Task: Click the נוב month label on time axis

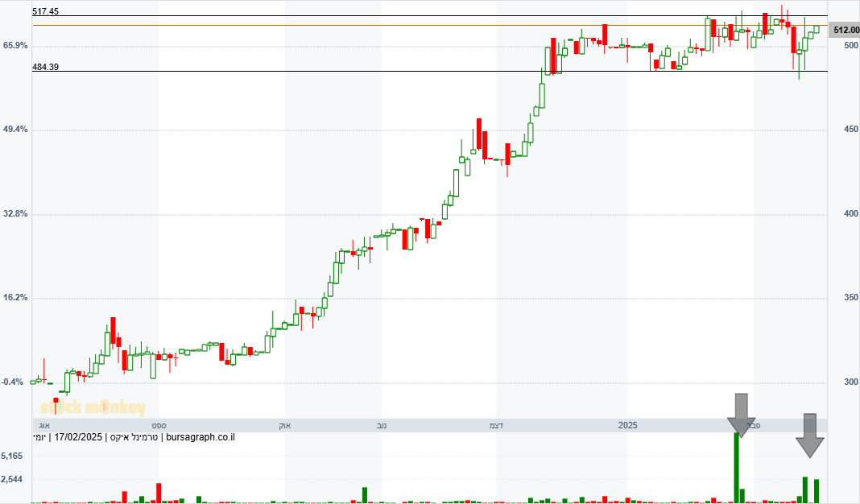Action: tap(381, 426)
